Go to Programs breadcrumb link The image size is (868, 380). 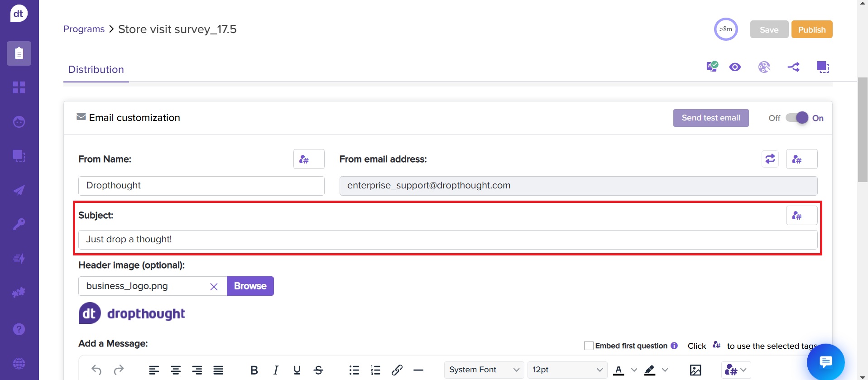point(84,29)
